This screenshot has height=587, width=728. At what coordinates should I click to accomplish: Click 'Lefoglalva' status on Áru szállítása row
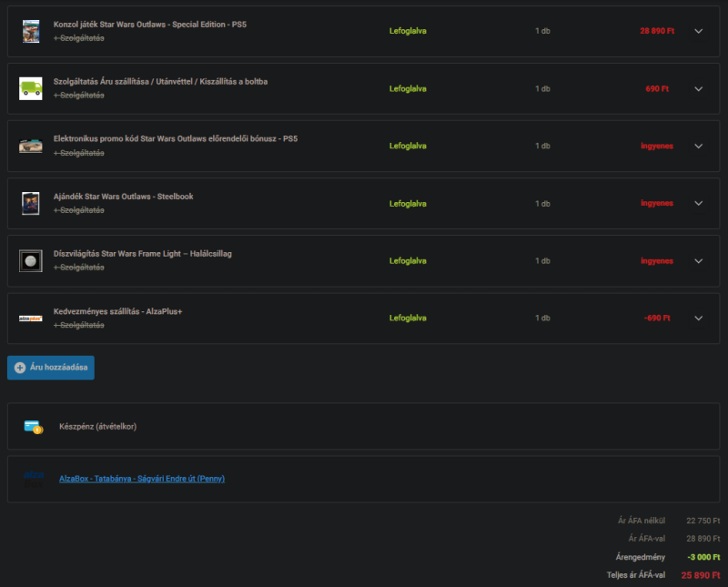pyautogui.click(x=408, y=88)
